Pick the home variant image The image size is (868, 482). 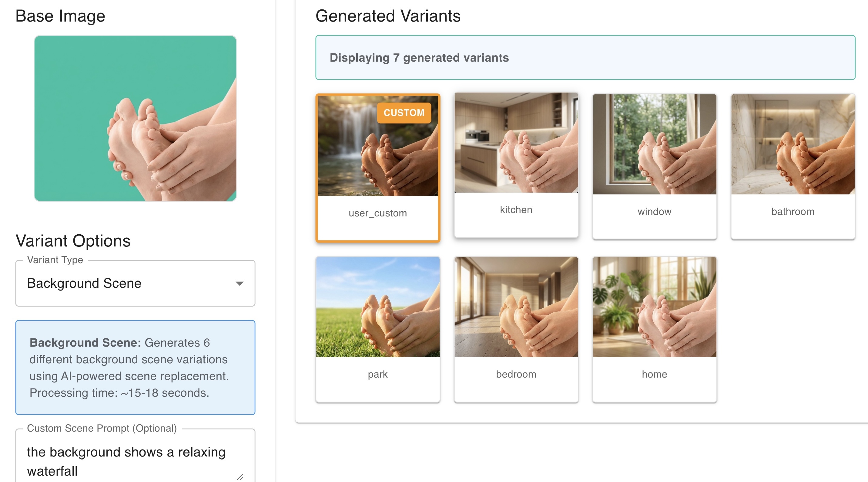click(654, 307)
